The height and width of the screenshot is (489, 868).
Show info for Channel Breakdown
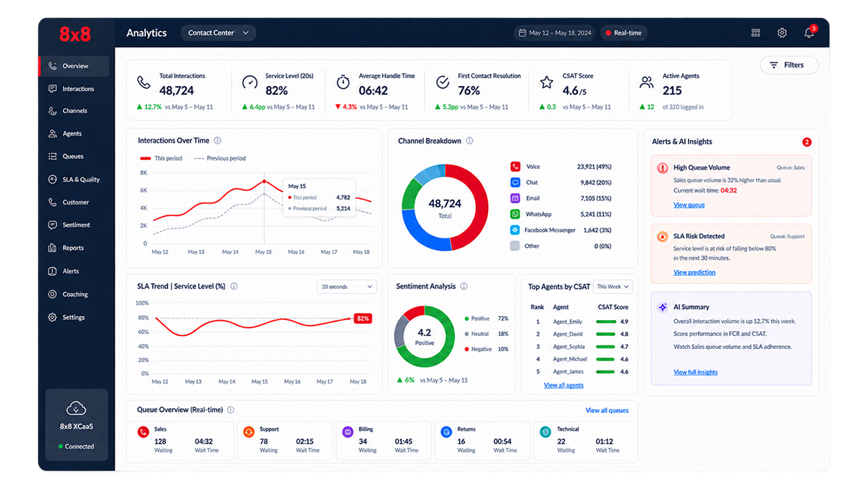coord(469,141)
